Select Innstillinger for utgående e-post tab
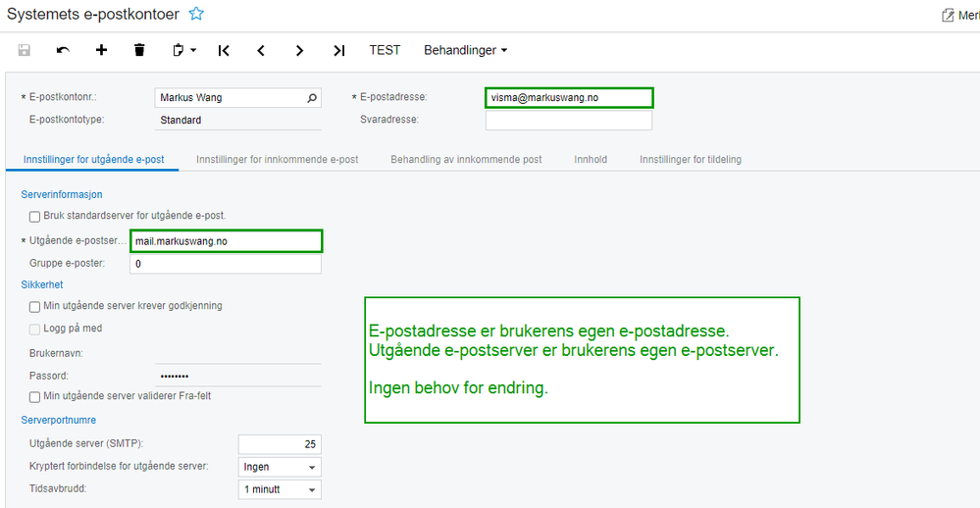980x508 pixels. (x=94, y=159)
